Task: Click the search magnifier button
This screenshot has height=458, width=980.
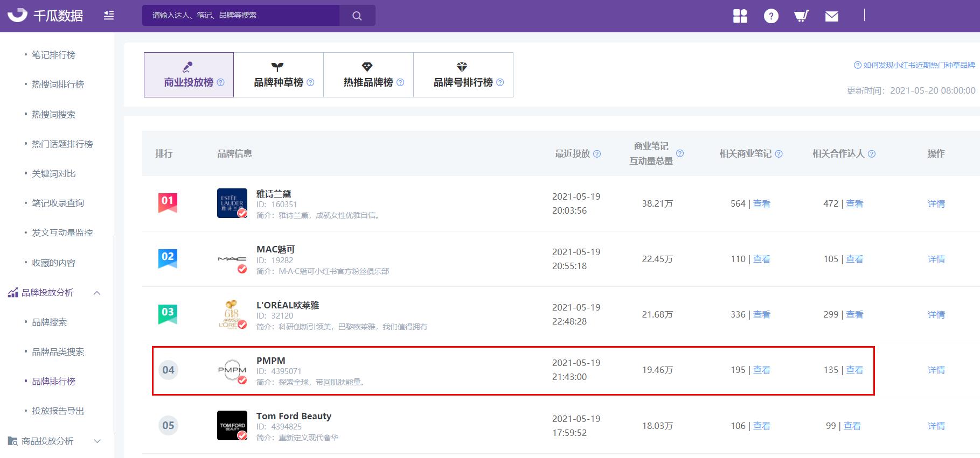Action: 357,16
